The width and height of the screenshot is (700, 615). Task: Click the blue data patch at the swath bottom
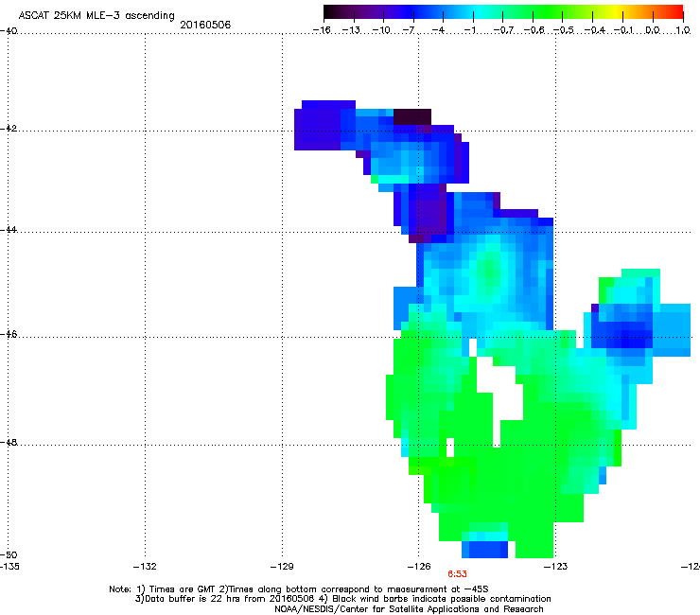(485, 550)
